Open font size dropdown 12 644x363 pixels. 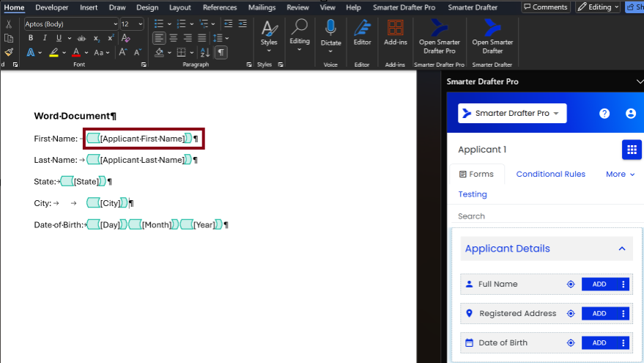(141, 24)
